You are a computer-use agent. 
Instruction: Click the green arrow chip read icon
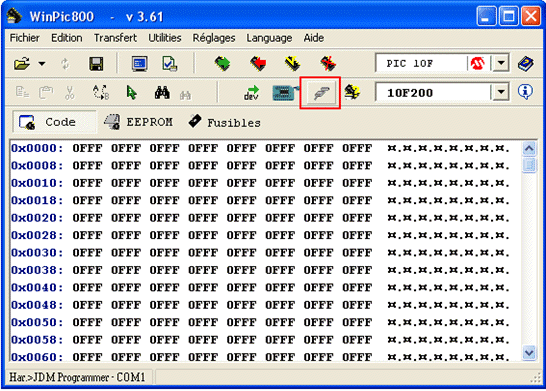point(222,64)
